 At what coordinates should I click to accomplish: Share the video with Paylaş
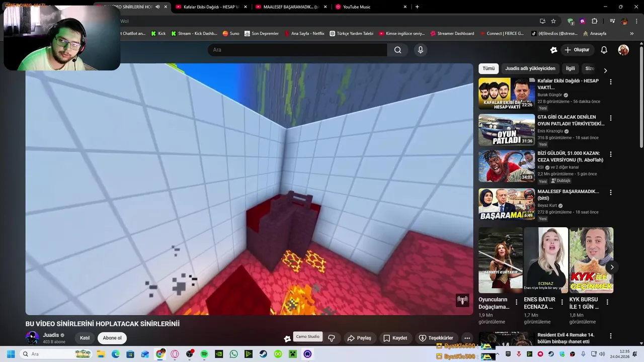359,338
